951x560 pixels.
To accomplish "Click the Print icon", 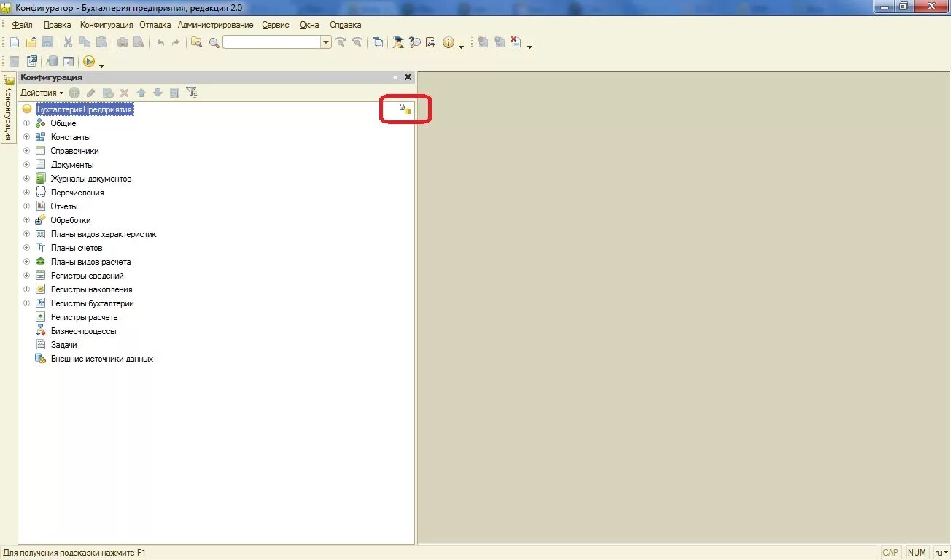I will pos(123,42).
